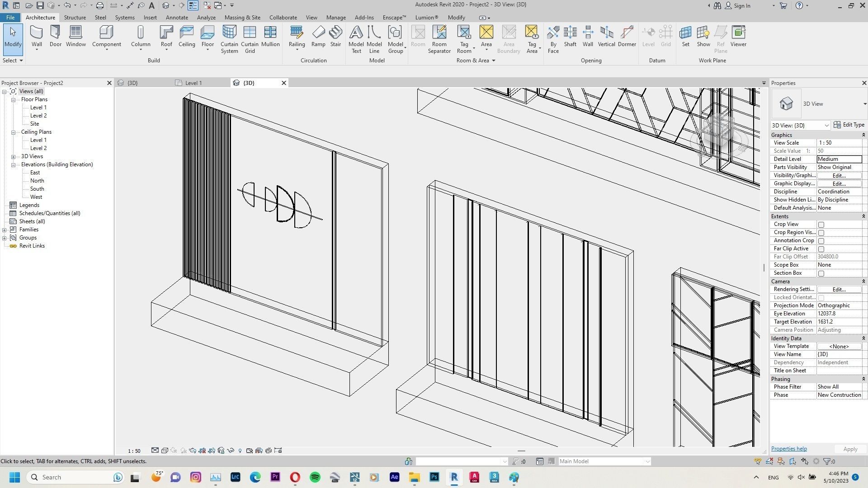Select the Model Text tool

[356, 39]
